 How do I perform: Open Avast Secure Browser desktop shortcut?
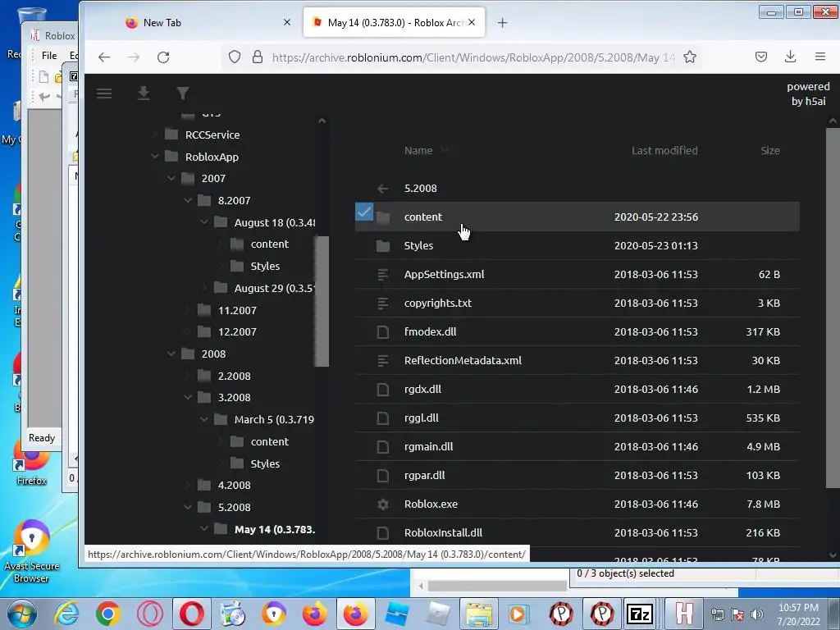tap(32, 550)
